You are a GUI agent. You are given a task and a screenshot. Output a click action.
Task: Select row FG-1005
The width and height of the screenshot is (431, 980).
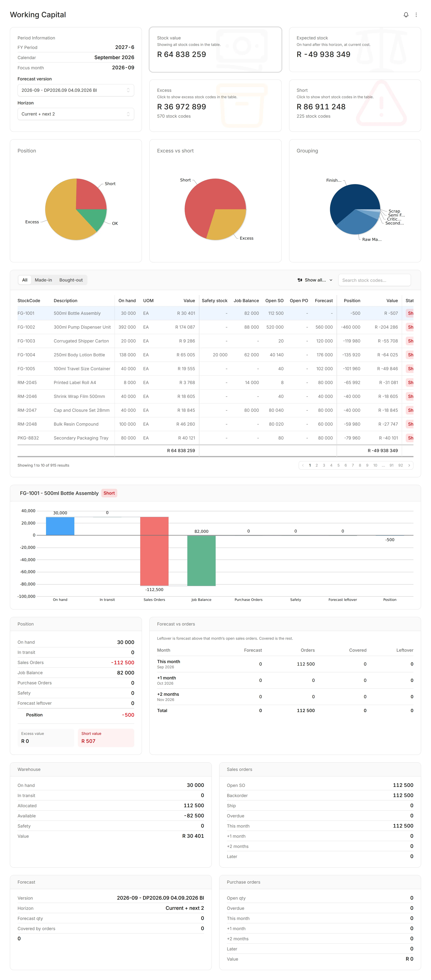coord(215,369)
